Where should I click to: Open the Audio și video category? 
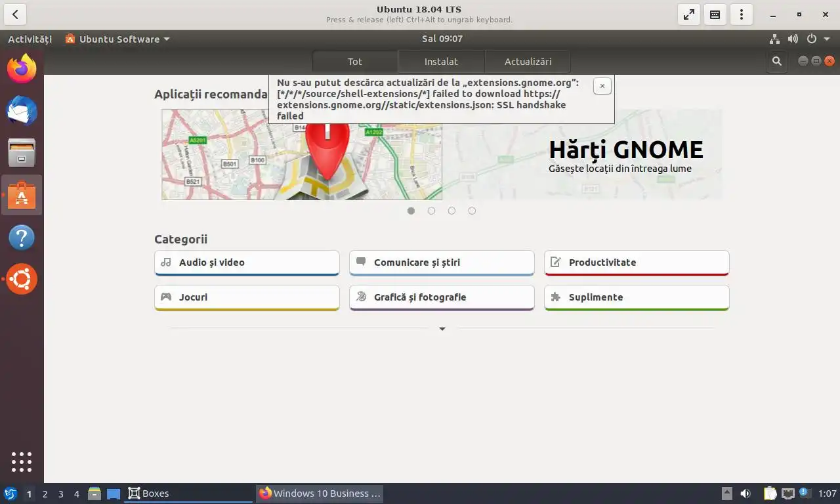pos(247,262)
